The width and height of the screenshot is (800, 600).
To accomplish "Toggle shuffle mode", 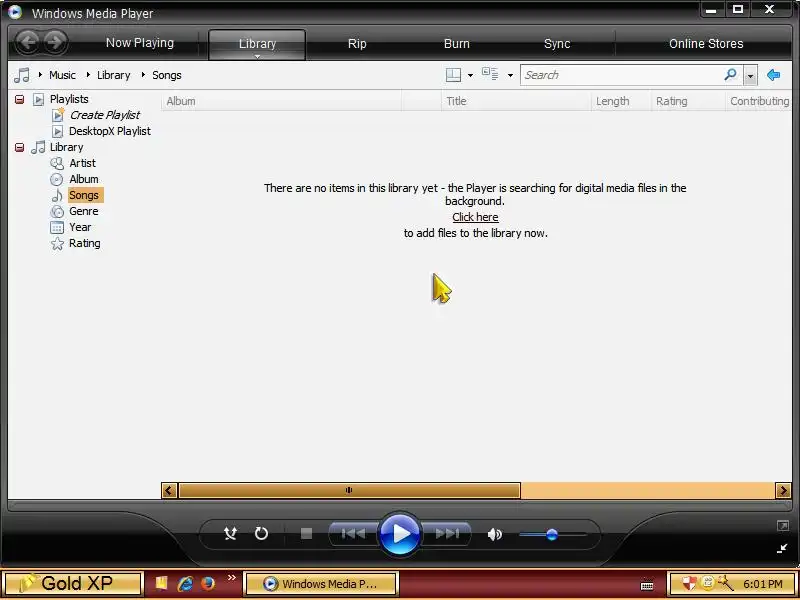I will 231,534.
